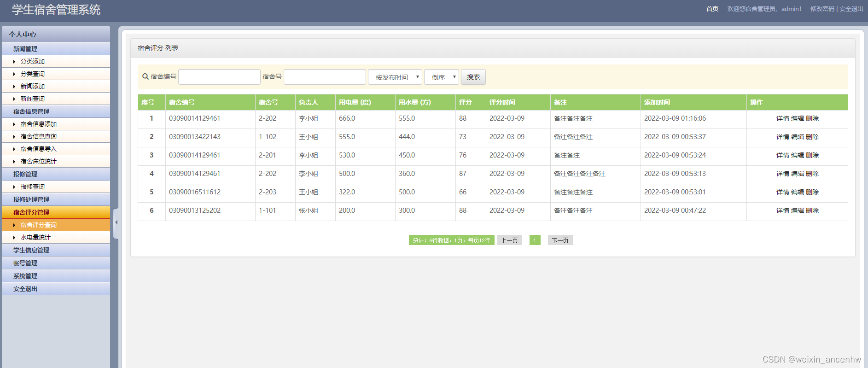Click the 学生宿舍管理系统 title

click(56, 10)
